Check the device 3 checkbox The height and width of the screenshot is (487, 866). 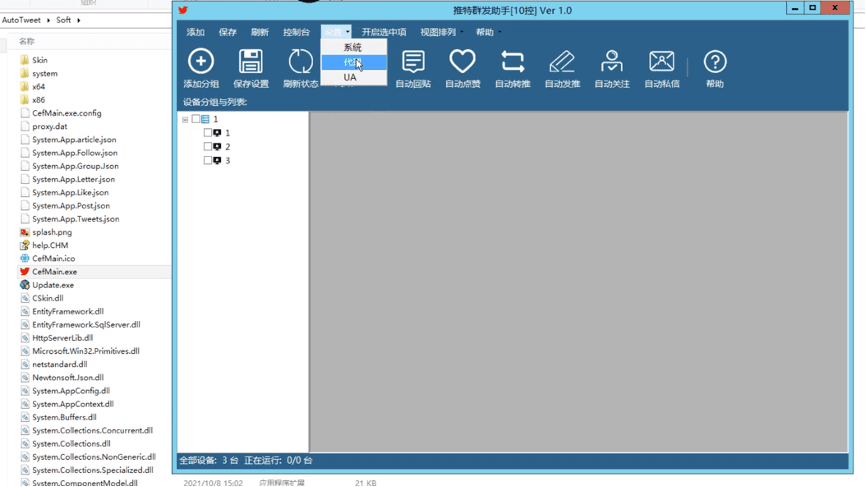click(x=208, y=160)
